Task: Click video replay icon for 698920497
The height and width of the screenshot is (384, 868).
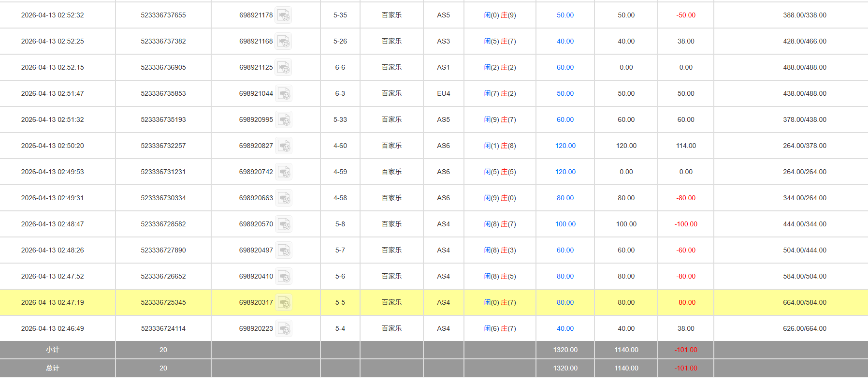Action: click(284, 251)
